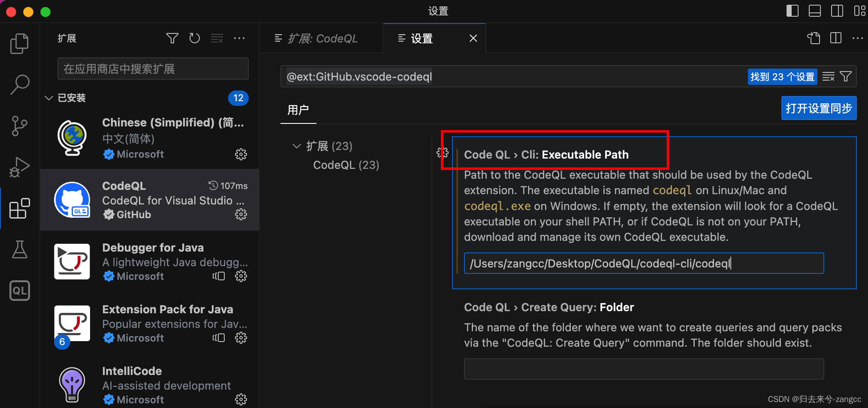The image size is (868, 408).
Task: Click the 打开设置同步 button
Action: (x=819, y=108)
